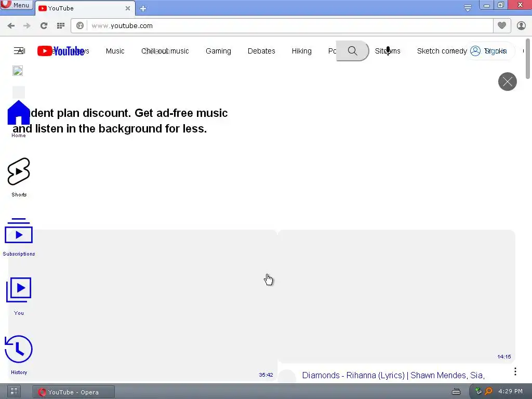Filter by Chill-out music chip
This screenshot has height=399, width=532.
[x=165, y=51]
